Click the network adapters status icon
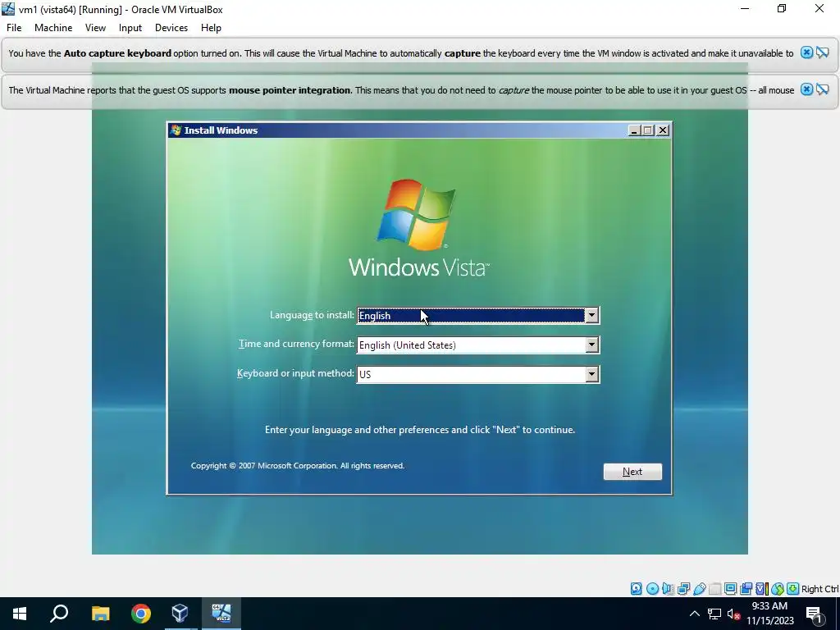The width and height of the screenshot is (840, 630). pos(683,589)
